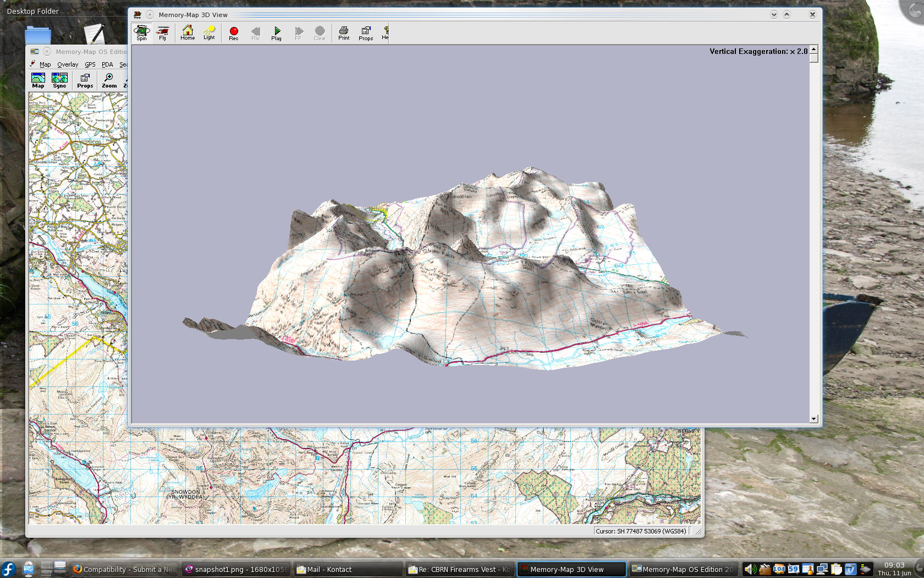Open the Props icon in map window
Viewport: 924px width, 578px height.
(85, 80)
